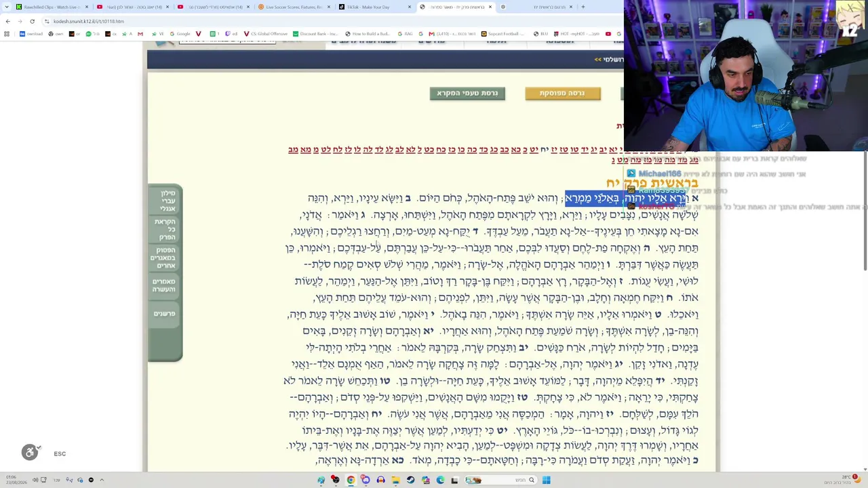
Task: Open הפסוק במאגרים אחרים in sidebar
Action: pyautogui.click(x=164, y=258)
